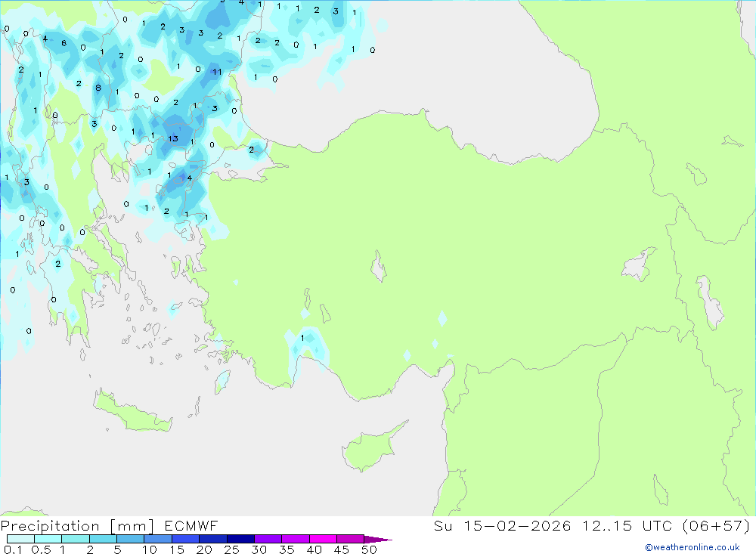
Task: Click the '25' legend scale label
Action: coord(232,549)
